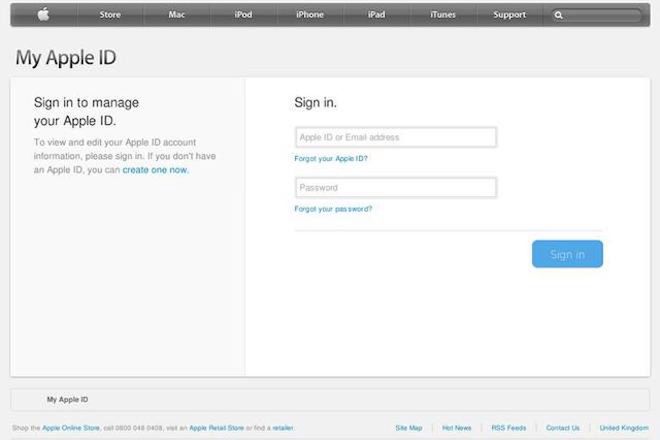660x440 pixels.
Task: Open the Hot News footer link
Action: tap(457, 428)
